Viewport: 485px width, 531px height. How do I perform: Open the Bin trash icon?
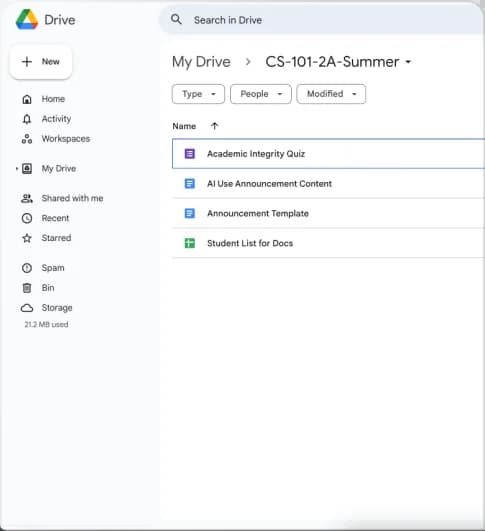point(27,288)
